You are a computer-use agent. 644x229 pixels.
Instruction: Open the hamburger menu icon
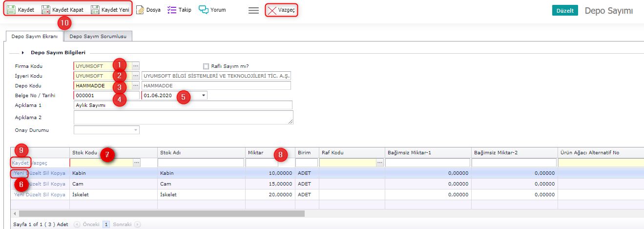point(253,10)
